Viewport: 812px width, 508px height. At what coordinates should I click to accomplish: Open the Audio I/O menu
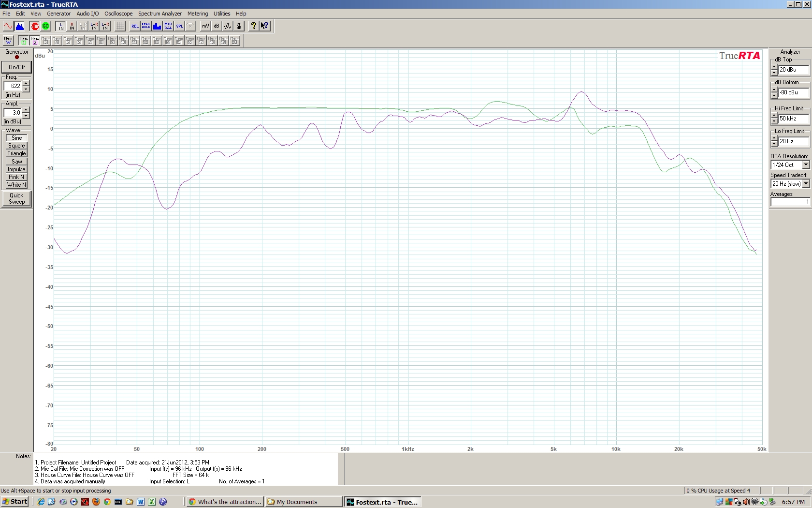pyautogui.click(x=87, y=14)
